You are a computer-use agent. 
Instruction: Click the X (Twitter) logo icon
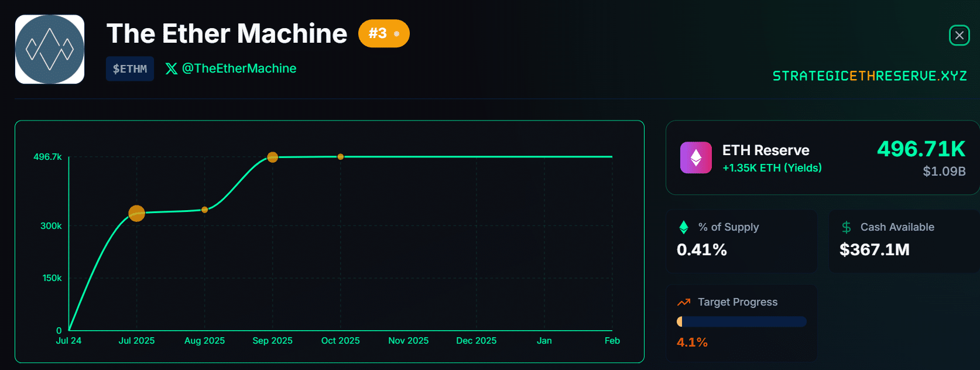(171, 68)
